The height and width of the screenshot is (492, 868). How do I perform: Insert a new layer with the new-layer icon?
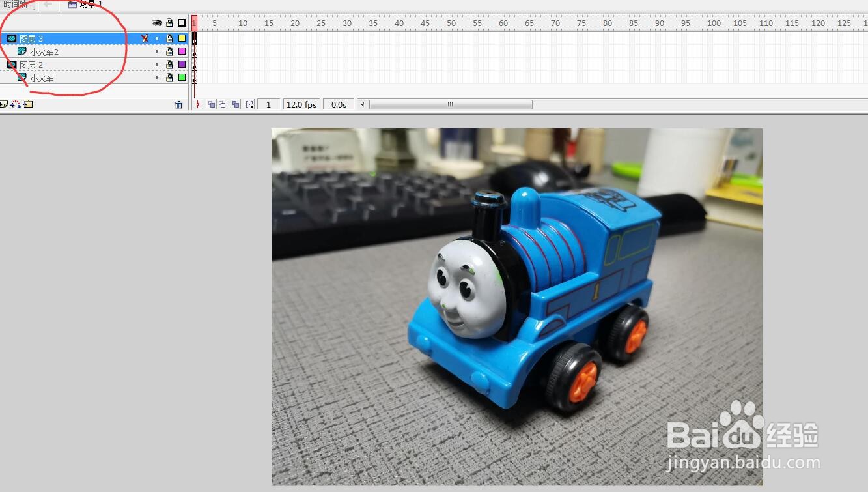(x=3, y=104)
